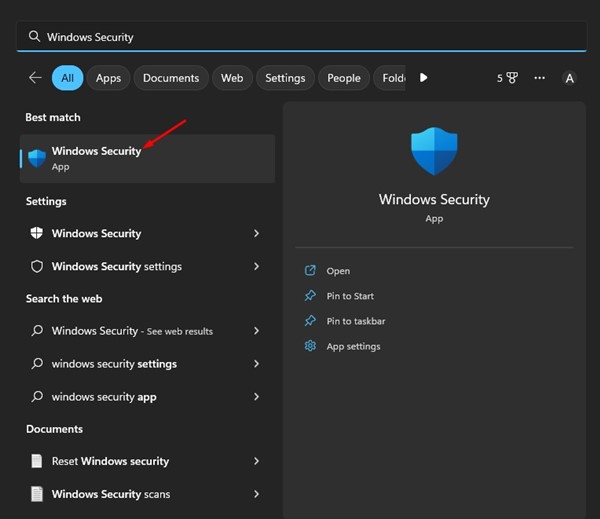
Task: Click the back arrow icon beside filters
Action: coord(35,78)
